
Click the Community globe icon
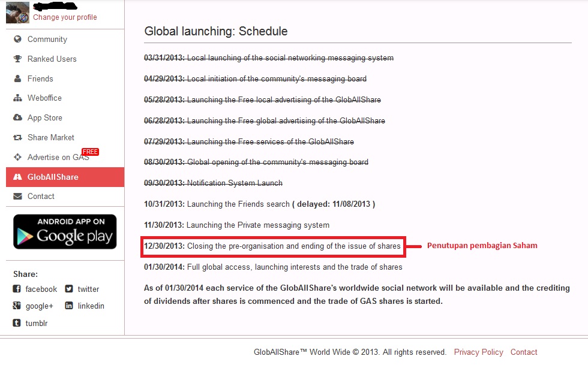pyautogui.click(x=17, y=40)
